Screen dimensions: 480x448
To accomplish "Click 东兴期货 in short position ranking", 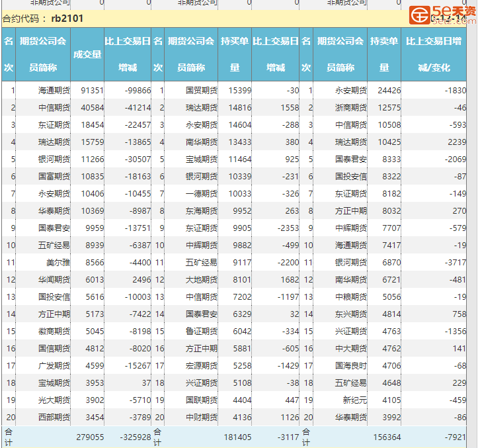I will [351, 314].
